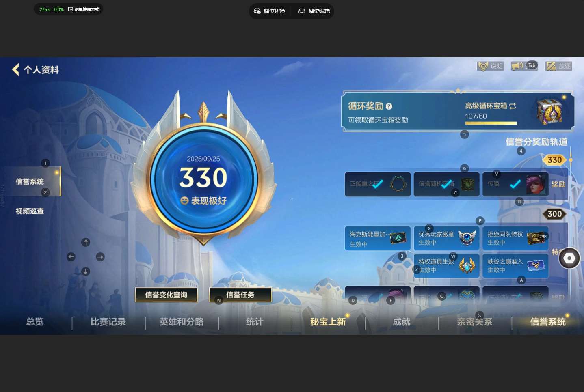Click the megaphone announcement icon
The height and width of the screenshot is (392, 584).
tap(517, 66)
